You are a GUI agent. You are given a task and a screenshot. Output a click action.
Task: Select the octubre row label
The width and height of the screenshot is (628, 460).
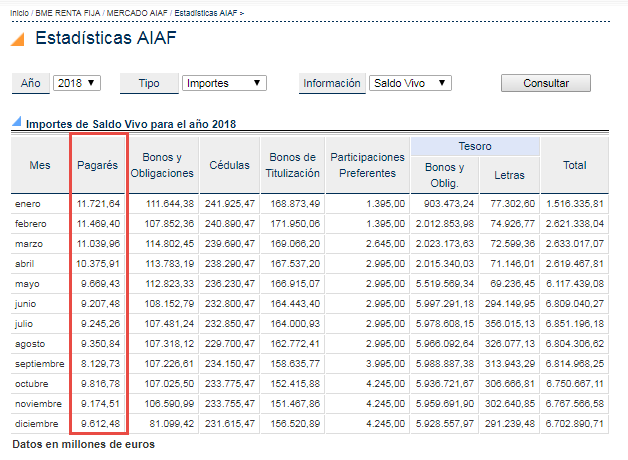point(32,384)
